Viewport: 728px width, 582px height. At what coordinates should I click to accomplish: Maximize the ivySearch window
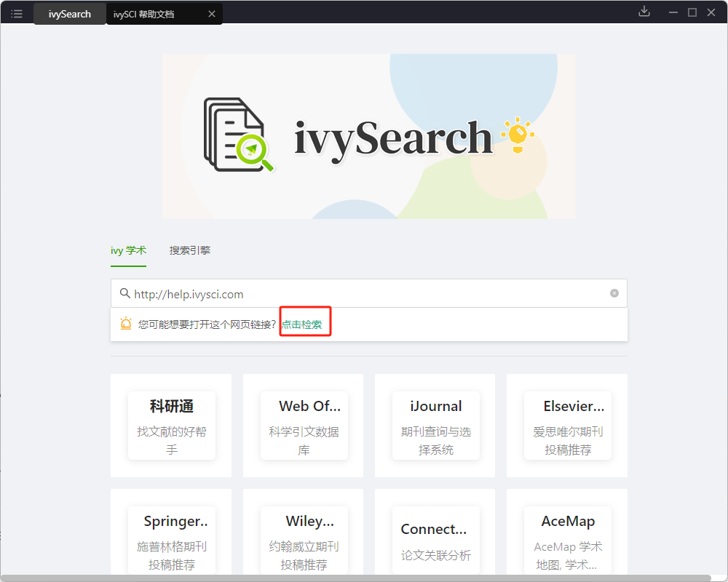(x=692, y=12)
